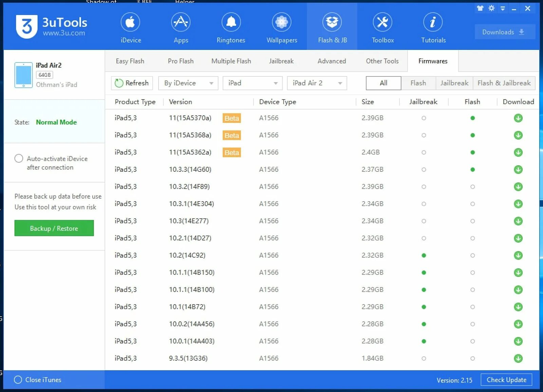Open the Ringtones section

tap(231, 28)
